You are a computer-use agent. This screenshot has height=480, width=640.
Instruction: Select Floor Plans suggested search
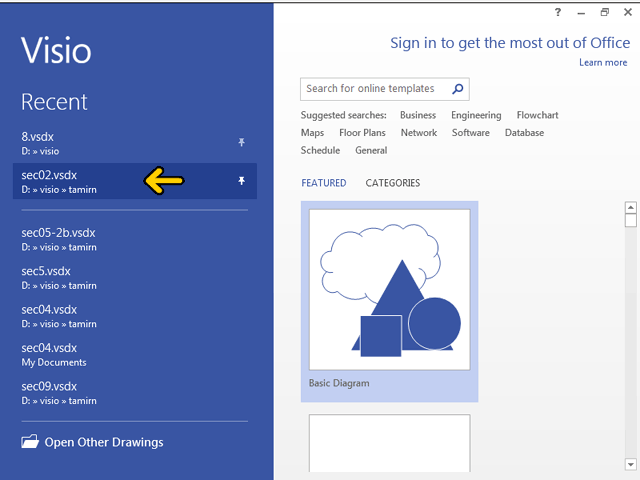tap(362, 133)
